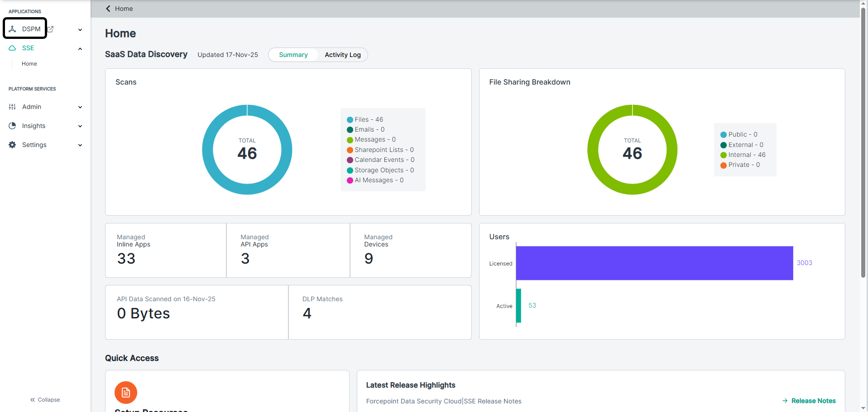Click the Settings gear icon

tap(12, 145)
